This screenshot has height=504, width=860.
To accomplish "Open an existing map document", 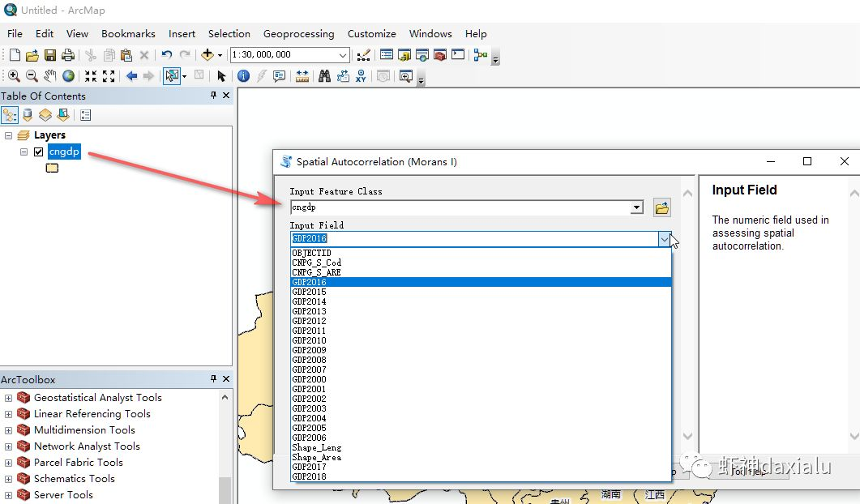I will (32, 55).
